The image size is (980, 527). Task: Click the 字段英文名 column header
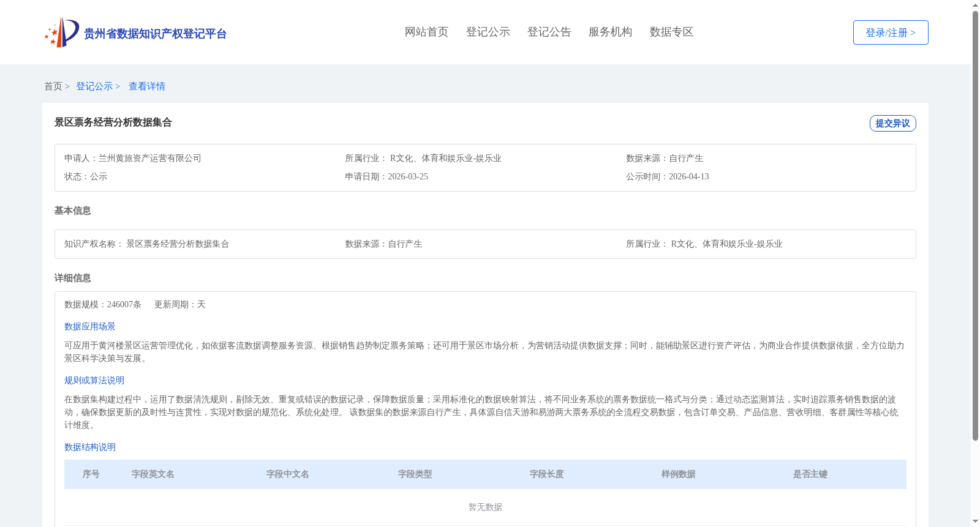[153, 474]
